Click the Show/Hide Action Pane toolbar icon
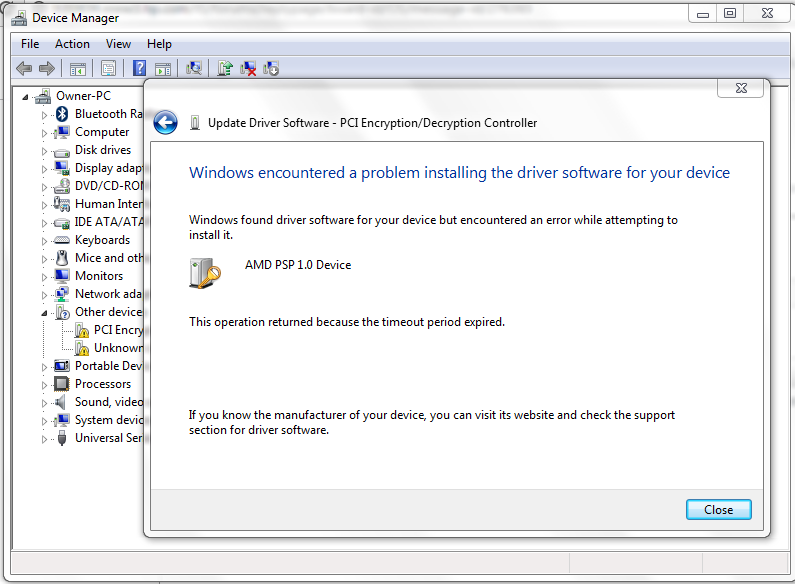This screenshot has height=584, width=795. tap(163, 68)
